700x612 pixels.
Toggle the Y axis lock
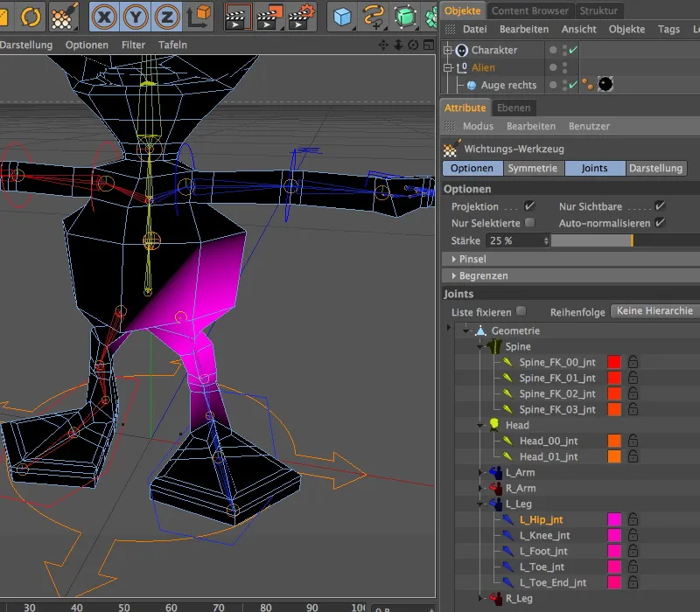pyautogui.click(x=136, y=17)
